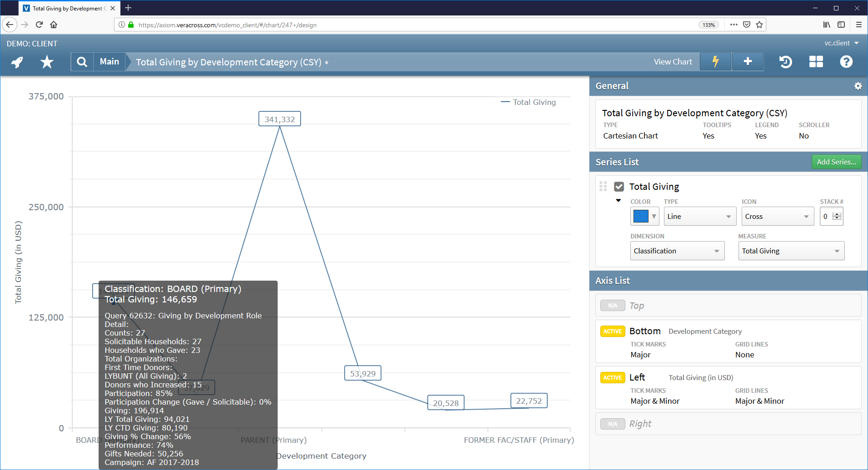Viewport: 868px width, 470px height.
Task: Toggle the Top axis N/A switch
Action: coord(612,305)
